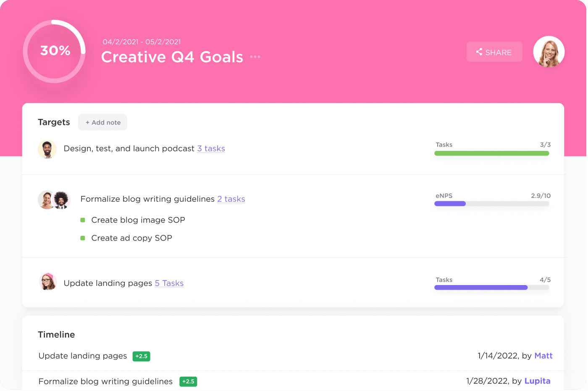The image size is (588, 391).
Task: Click the share icon in SHARE button
Action: click(x=479, y=52)
